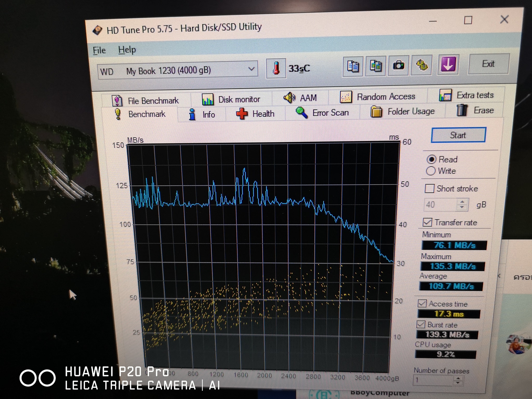This screenshot has height=399, width=532.
Task: Select the Write radio button
Action: coord(430,171)
